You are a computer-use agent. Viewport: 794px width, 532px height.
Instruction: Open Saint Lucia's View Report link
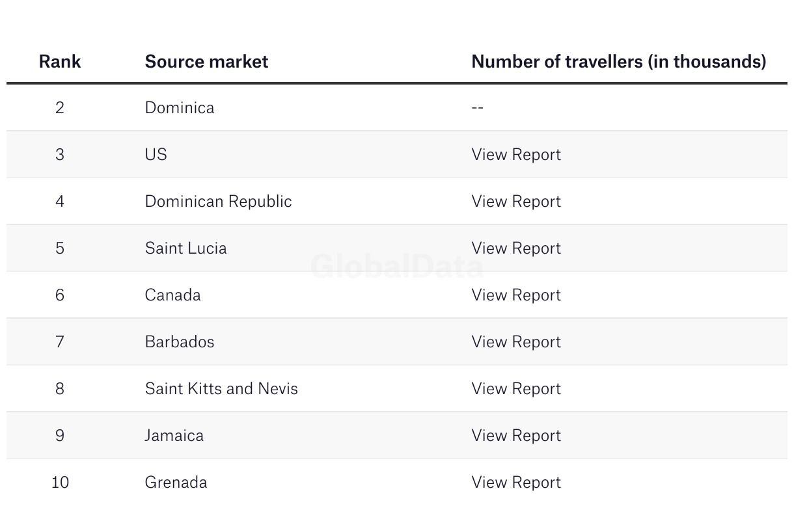[516, 248]
